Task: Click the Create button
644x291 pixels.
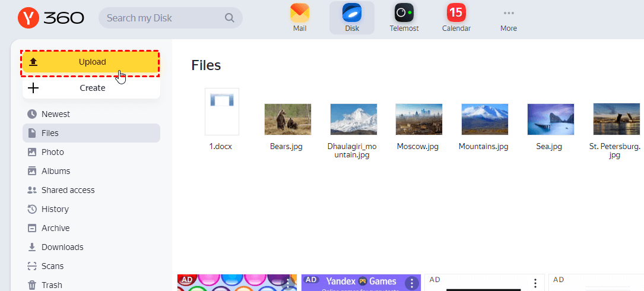Action: click(x=91, y=88)
